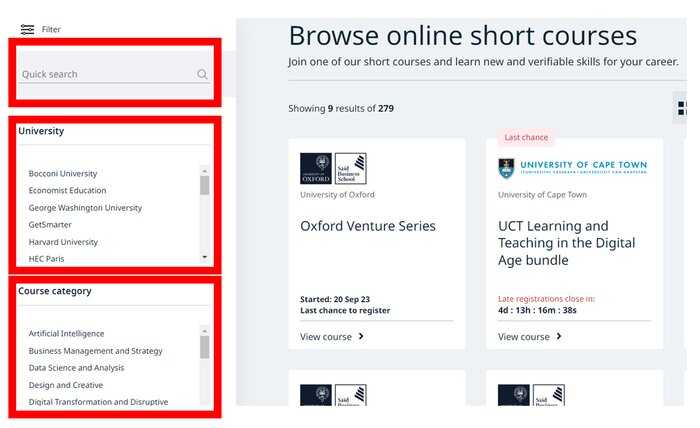
Task: Click the University section heading
Action: pyautogui.click(x=41, y=131)
